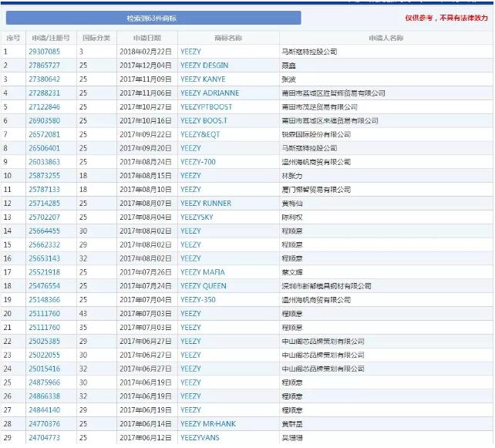
Task: Click the YEEZY RUNNER trademark name
Action: click(206, 204)
